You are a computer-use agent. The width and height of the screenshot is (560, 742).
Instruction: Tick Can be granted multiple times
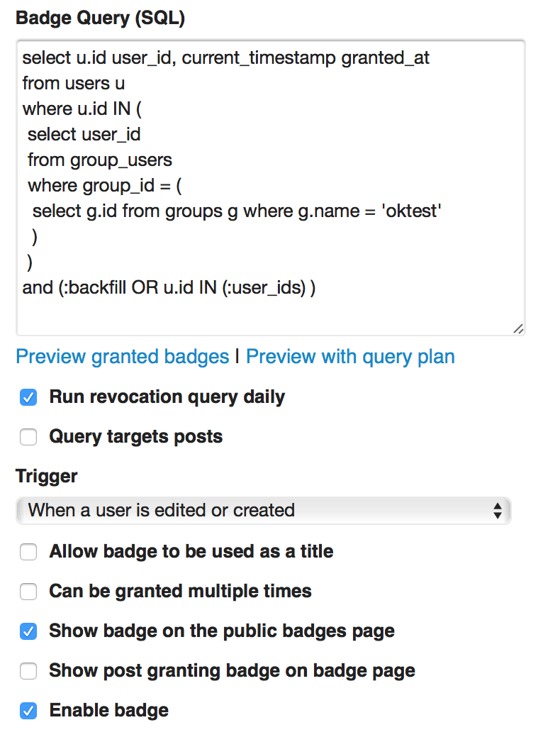28,592
